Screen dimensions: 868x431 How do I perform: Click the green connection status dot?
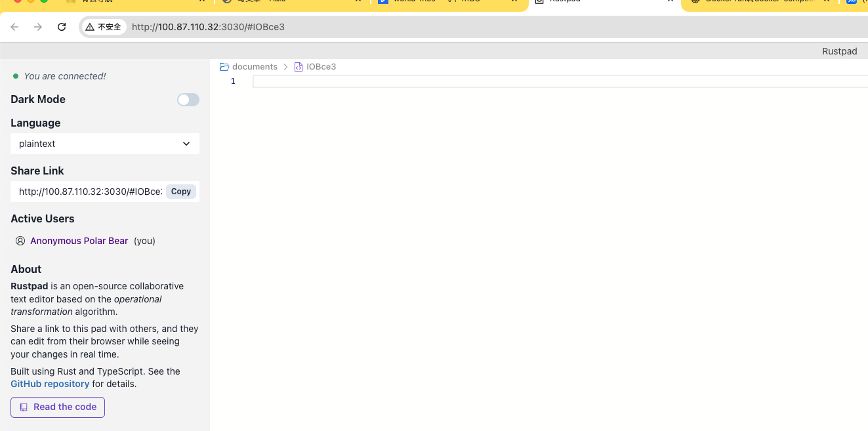click(x=16, y=76)
